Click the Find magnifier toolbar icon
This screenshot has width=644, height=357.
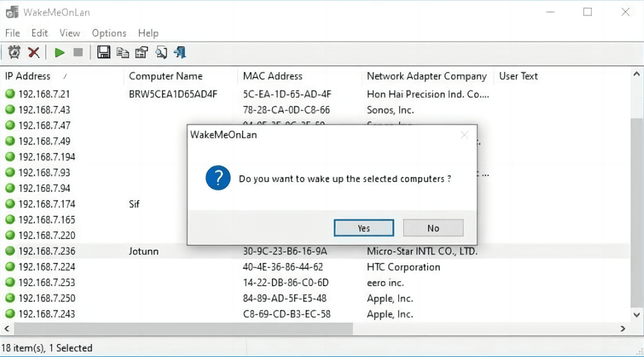coord(161,52)
